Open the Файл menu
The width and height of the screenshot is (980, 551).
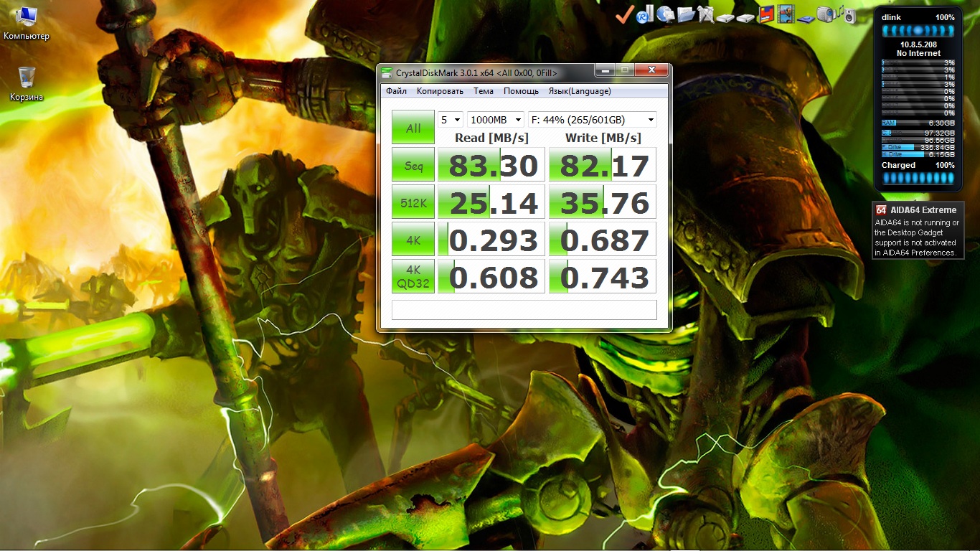[396, 91]
